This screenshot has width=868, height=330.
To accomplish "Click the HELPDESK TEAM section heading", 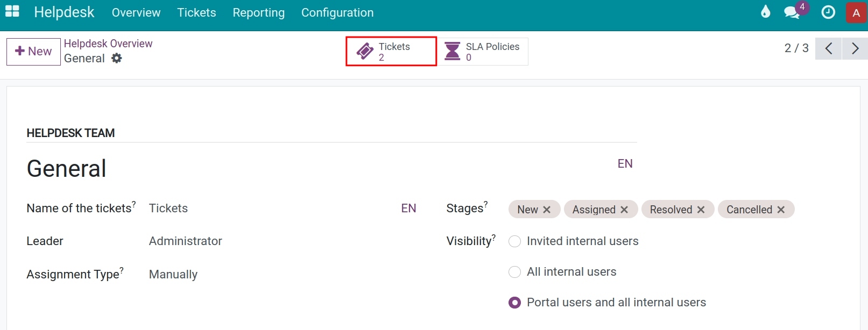I will (x=70, y=133).
